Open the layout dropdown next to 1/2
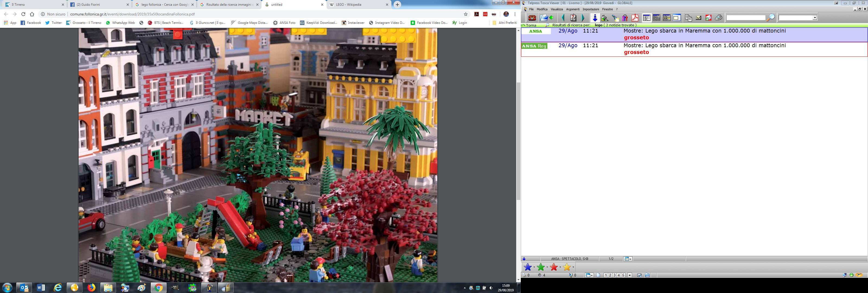 (628, 259)
